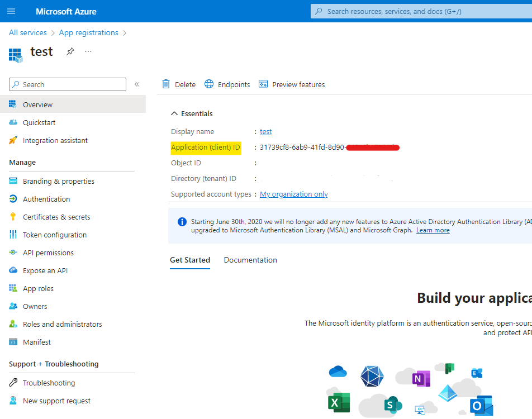Image resolution: width=532 pixels, height=419 pixels.
Task: Collapse the Essentials section
Action: [x=192, y=113]
